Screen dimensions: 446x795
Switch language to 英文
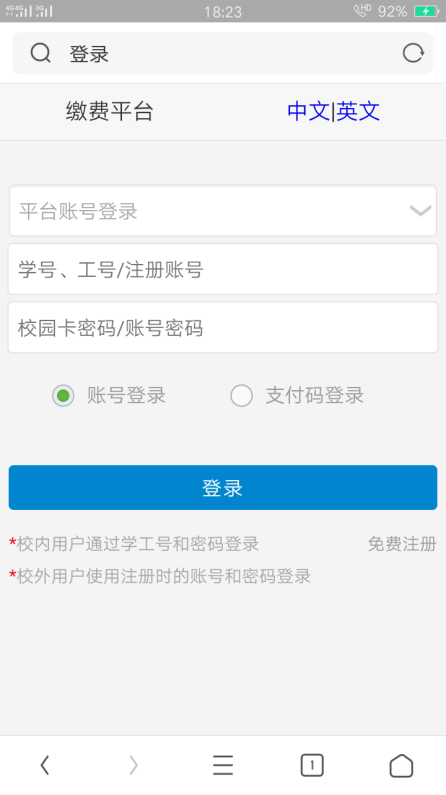358,111
